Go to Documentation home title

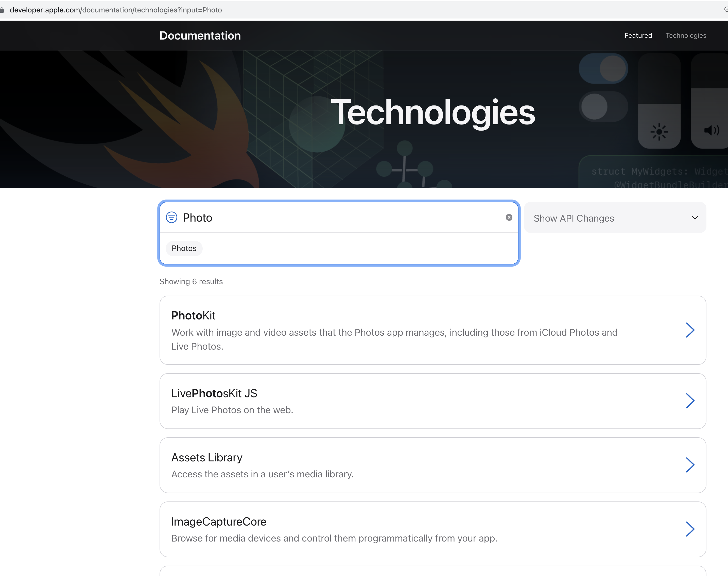(200, 35)
